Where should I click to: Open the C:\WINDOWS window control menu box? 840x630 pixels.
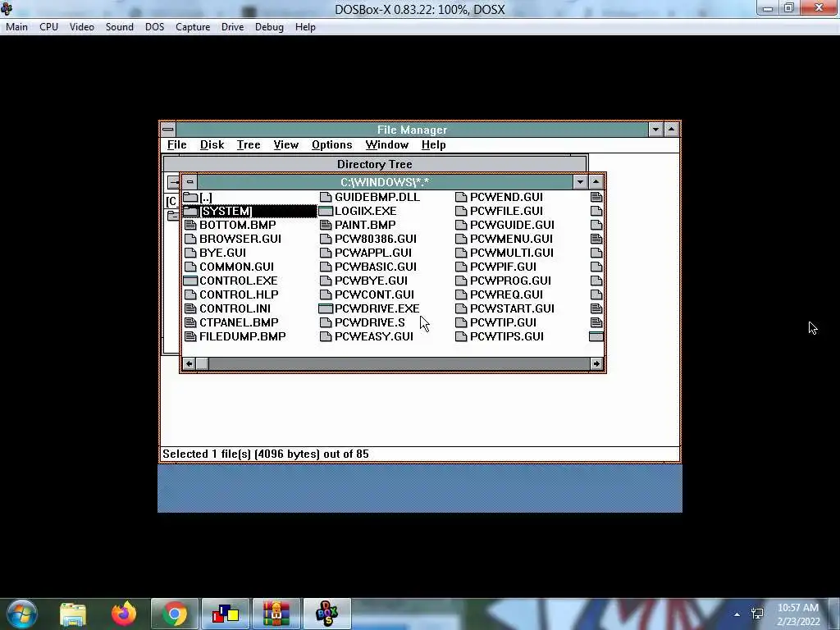pos(189,182)
